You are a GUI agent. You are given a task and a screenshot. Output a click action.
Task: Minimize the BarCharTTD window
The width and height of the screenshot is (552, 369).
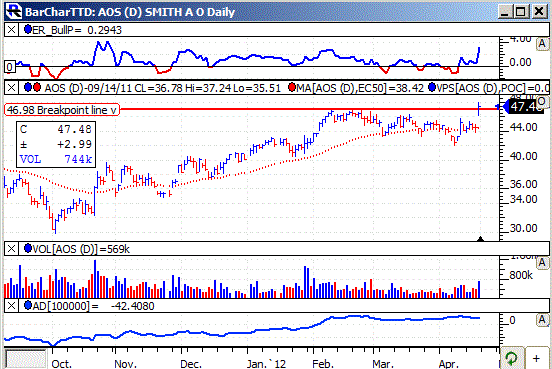point(505,12)
